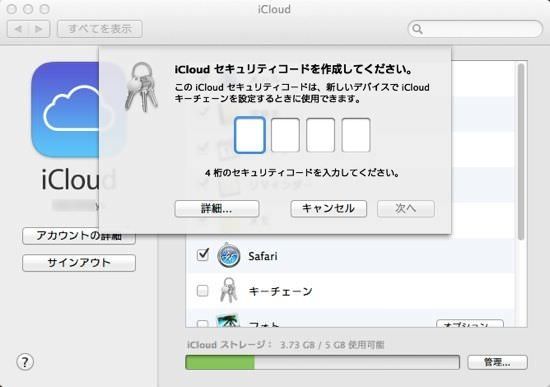This screenshot has height=387, width=550.
Task: Click the help question mark button
Action: click(x=25, y=362)
